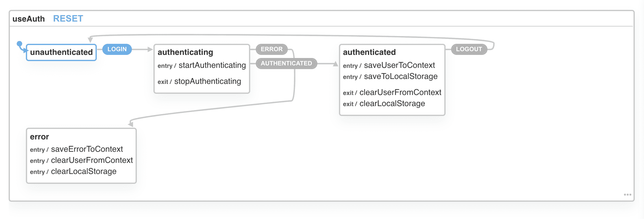This screenshot has height=219, width=644.
Task: Click the RESET link
Action: click(x=68, y=19)
